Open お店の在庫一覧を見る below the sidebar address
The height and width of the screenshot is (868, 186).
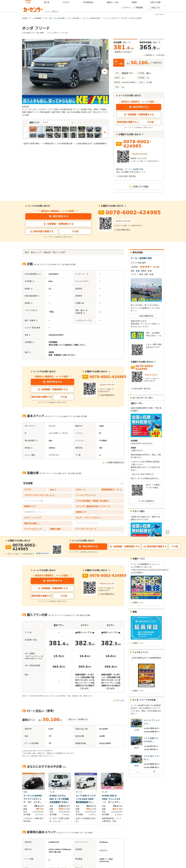pyautogui.click(x=126, y=176)
